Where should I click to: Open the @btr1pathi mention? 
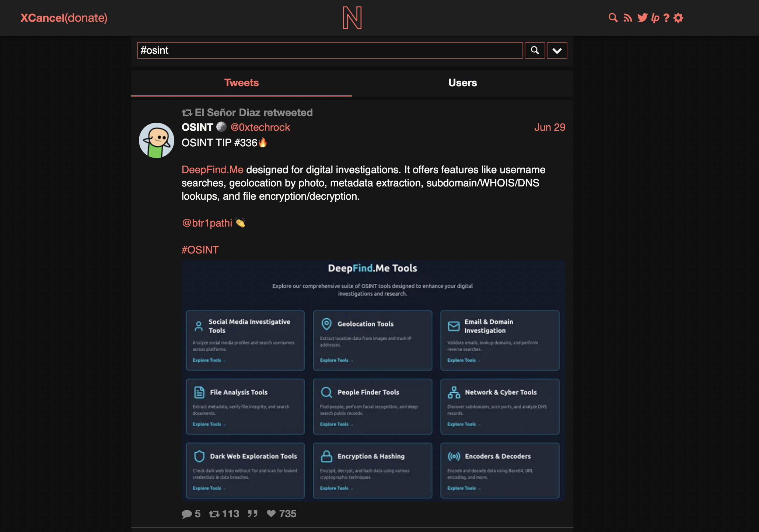tap(207, 223)
